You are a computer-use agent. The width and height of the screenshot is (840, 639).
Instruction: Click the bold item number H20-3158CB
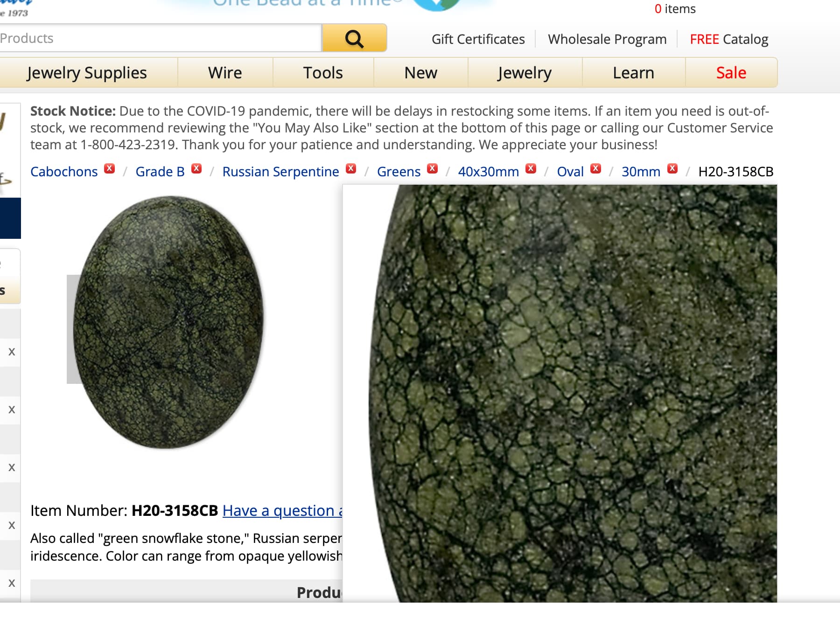click(175, 511)
